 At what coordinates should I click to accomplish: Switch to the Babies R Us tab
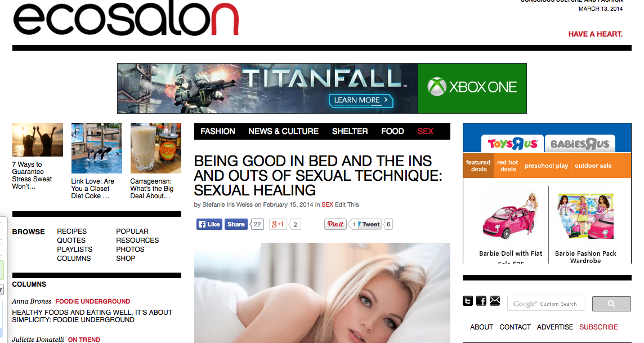click(x=580, y=144)
